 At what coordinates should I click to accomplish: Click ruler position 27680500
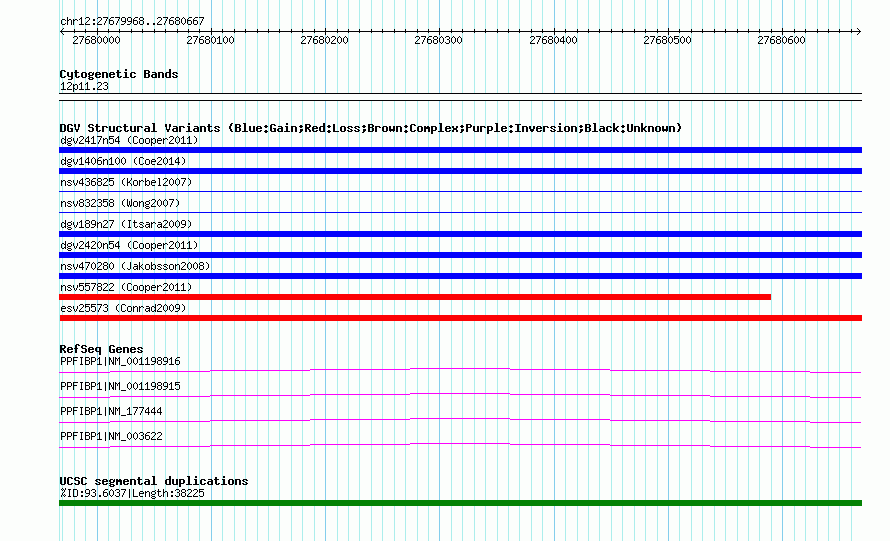pos(668,40)
